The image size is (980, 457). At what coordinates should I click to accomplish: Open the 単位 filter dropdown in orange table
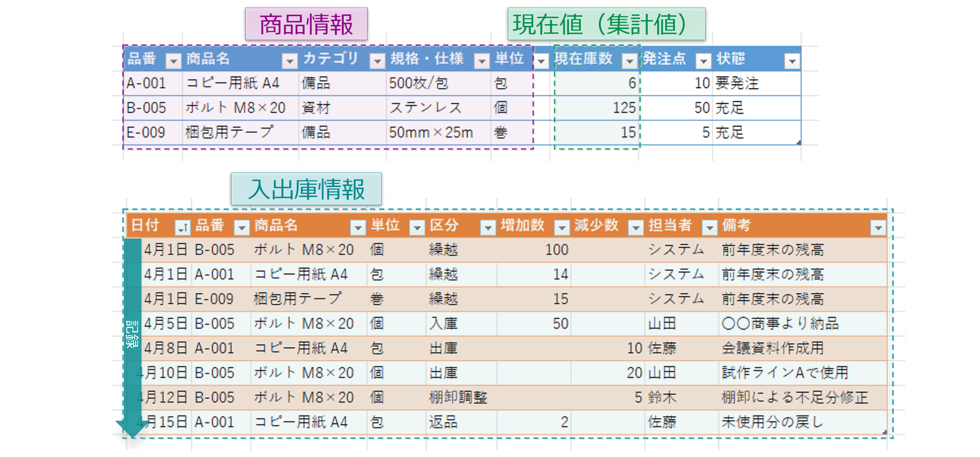tap(418, 227)
